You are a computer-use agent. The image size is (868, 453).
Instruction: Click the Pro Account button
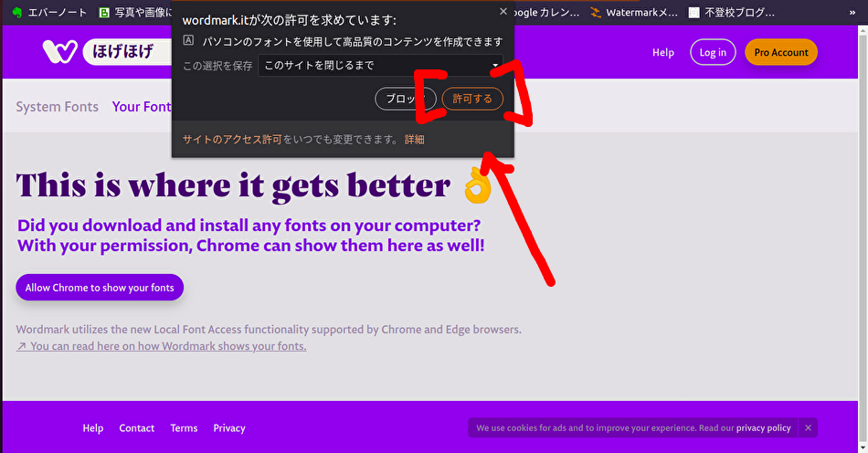(x=781, y=52)
